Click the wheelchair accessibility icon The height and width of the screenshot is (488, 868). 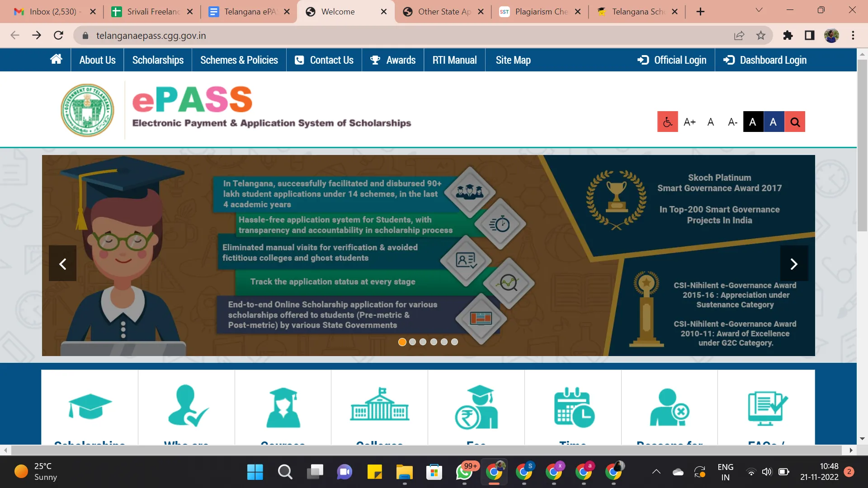point(667,122)
